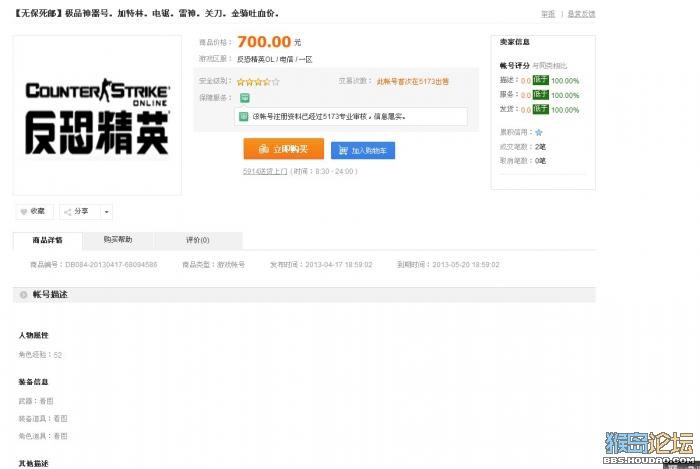The height and width of the screenshot is (469, 700).
Task: Click the product ID DB084-20130417-68094586
Action: (x=111, y=265)
